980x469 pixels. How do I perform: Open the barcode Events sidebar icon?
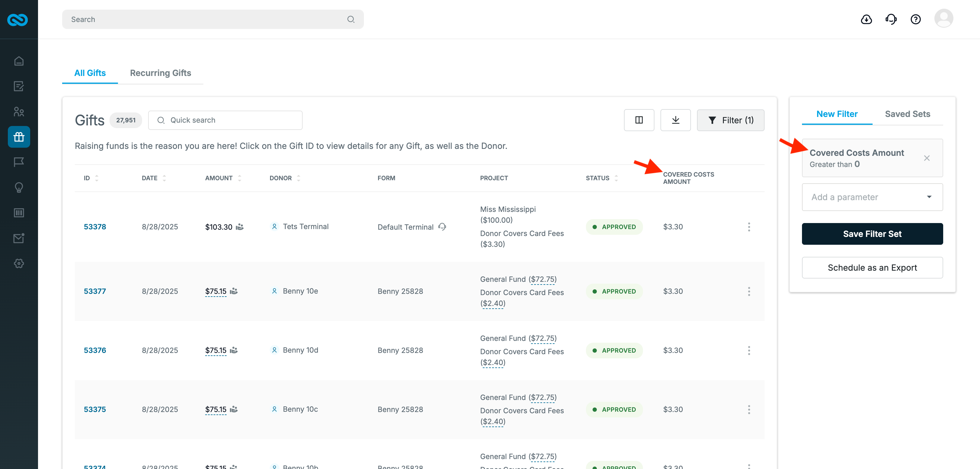[x=19, y=213]
